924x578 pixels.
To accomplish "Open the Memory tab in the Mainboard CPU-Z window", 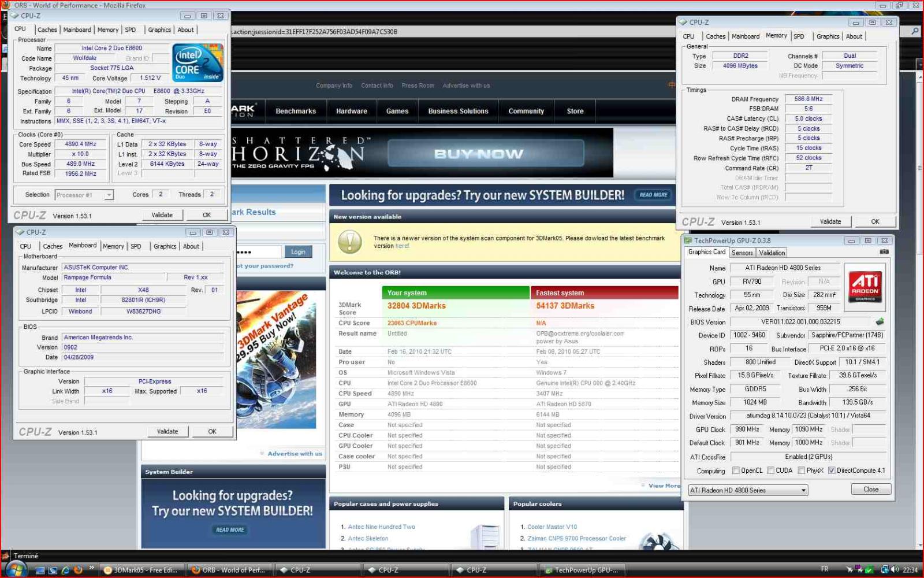I will [113, 246].
